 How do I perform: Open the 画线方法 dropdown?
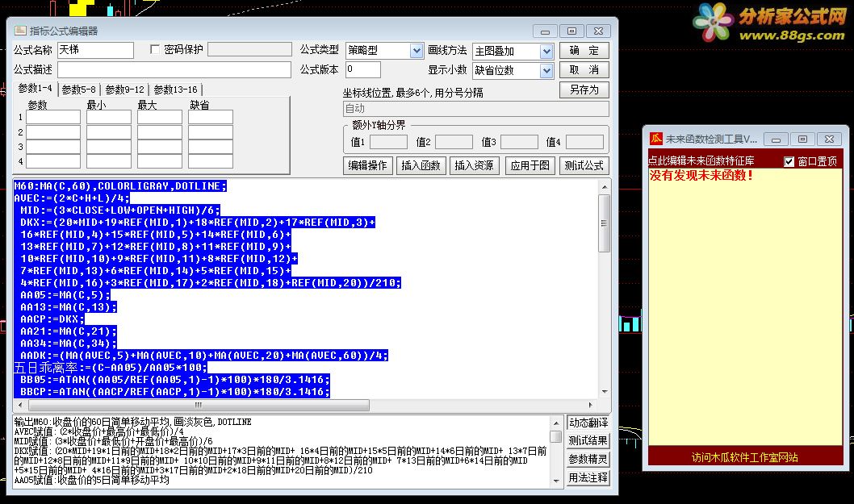tap(546, 51)
